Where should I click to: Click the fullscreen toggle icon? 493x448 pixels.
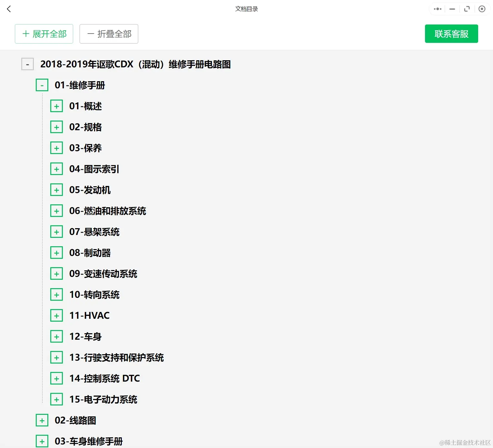click(x=467, y=9)
